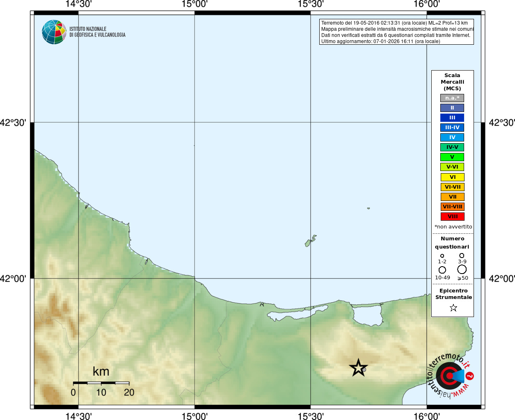Select the red VIII intensity swatch
This screenshot has height=420, width=515.
click(453, 217)
